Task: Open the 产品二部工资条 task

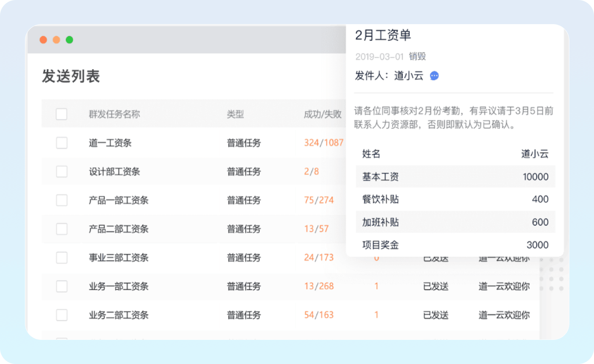Action: (118, 229)
